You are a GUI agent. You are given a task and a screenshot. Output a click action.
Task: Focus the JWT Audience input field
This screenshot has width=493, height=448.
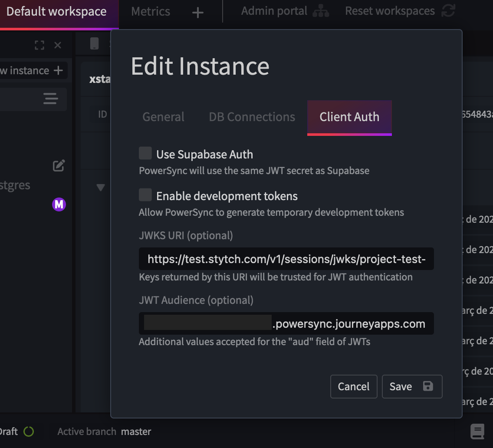(x=286, y=323)
